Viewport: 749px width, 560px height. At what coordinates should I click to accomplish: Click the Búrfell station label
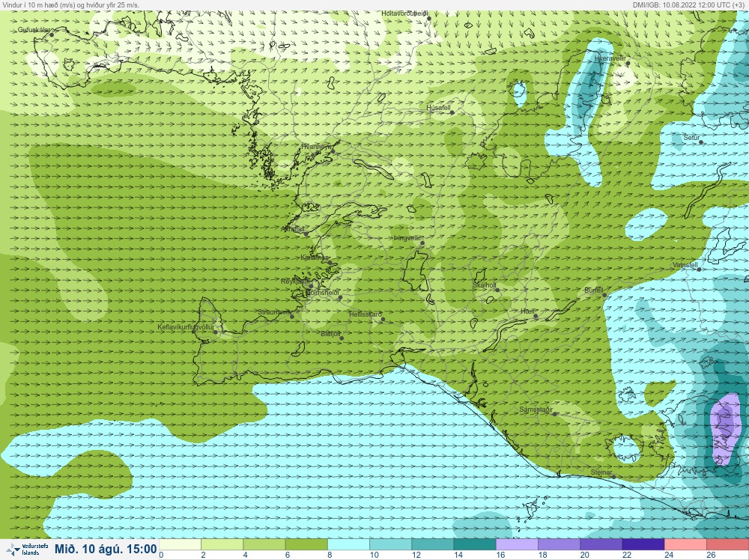(594, 290)
